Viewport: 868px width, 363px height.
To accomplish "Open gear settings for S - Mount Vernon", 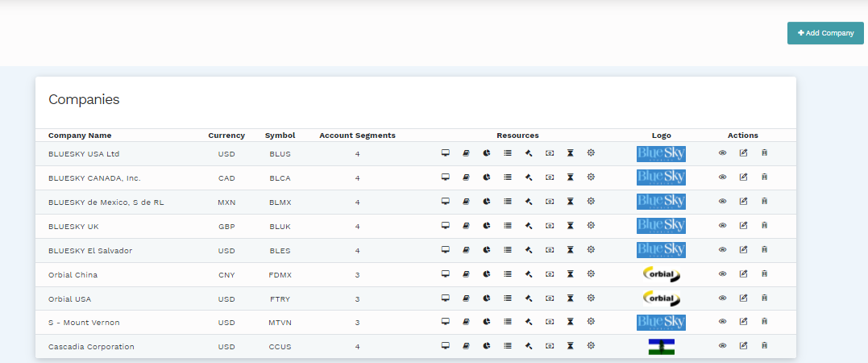I will (591, 323).
